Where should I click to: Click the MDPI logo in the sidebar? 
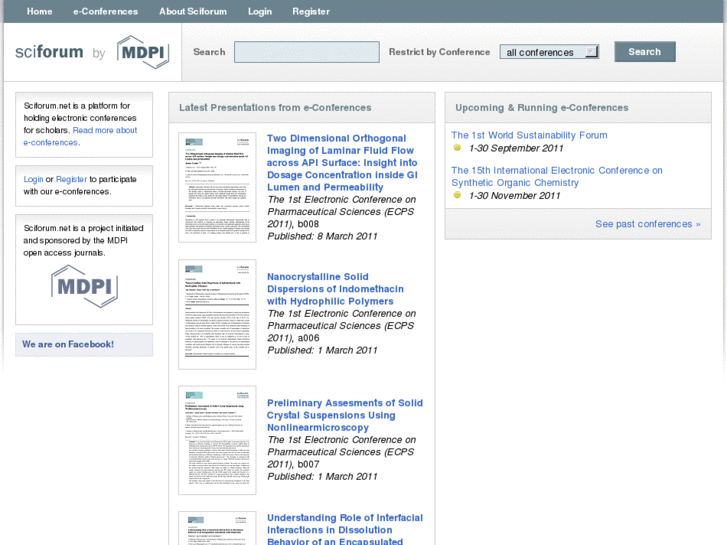tap(84, 286)
